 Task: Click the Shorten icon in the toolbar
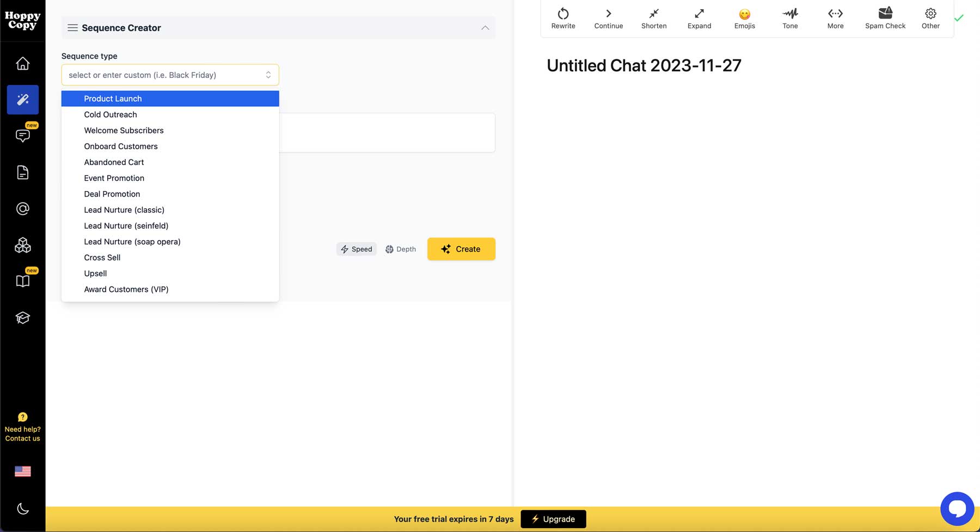(x=653, y=18)
